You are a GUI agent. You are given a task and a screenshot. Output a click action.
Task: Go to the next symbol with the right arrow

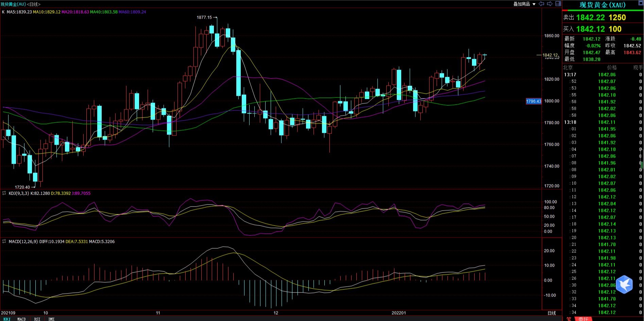point(550,4)
